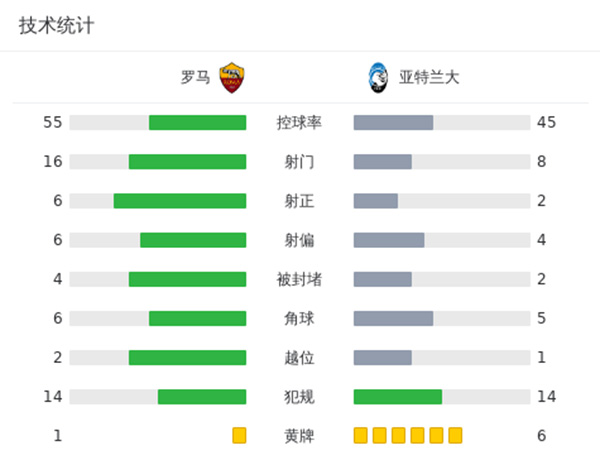Click Roma's possession value 55
Viewport: 600px width, 455px height.
[52, 123]
